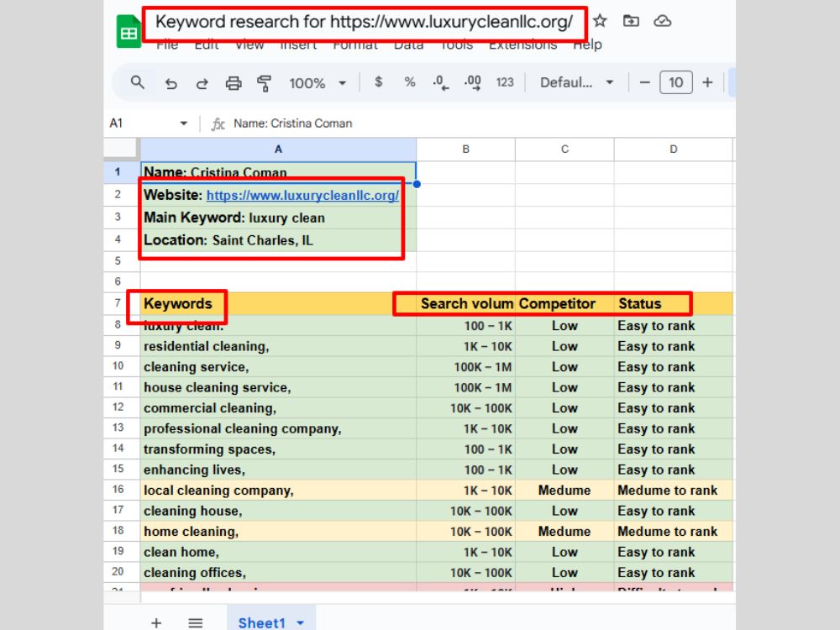The image size is (840, 630).
Task: Decrease font size with minus
Action: (x=644, y=82)
